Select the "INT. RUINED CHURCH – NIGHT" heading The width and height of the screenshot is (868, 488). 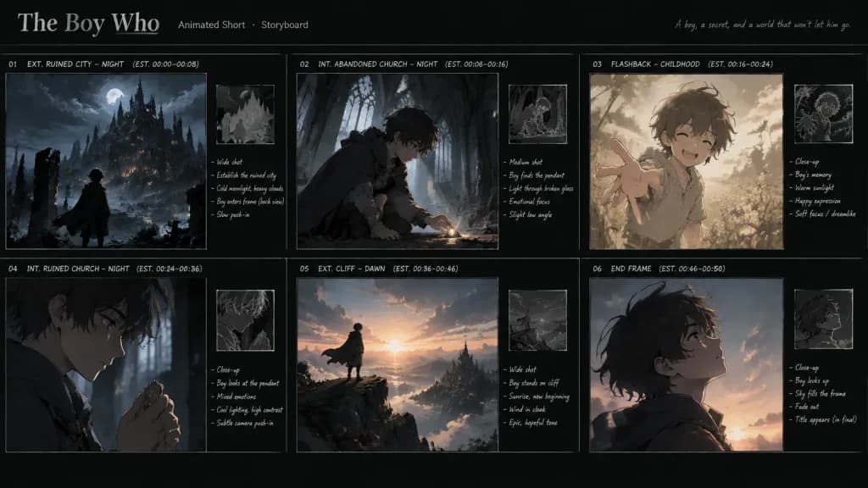click(x=78, y=269)
